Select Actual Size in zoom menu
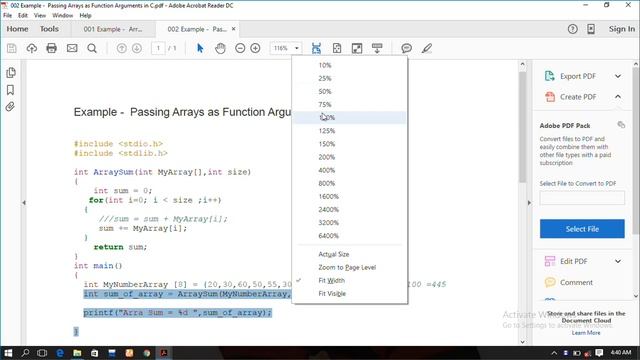The height and width of the screenshot is (360, 640). [x=350, y=254]
